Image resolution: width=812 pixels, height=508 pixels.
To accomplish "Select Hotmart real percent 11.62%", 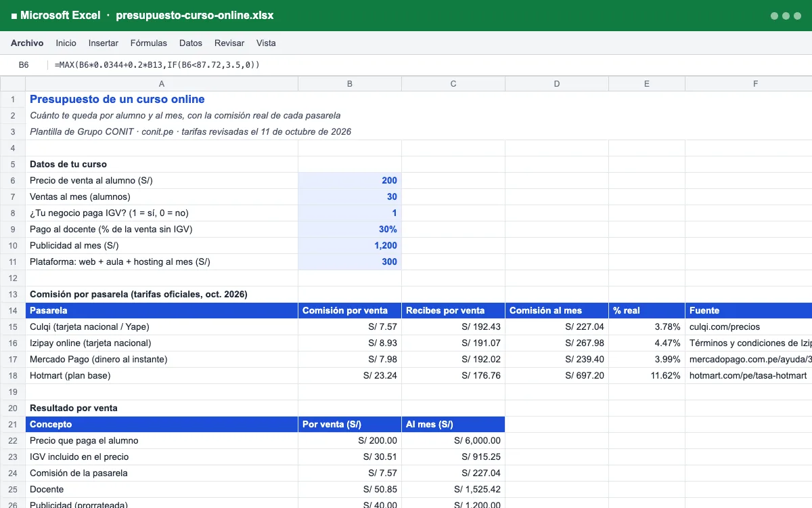I will (x=647, y=375).
